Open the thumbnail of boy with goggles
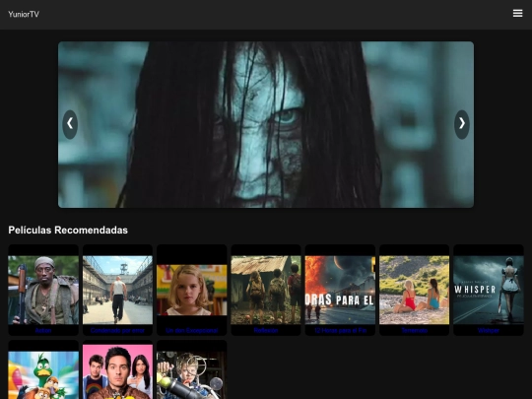The image size is (532, 399). [192, 375]
